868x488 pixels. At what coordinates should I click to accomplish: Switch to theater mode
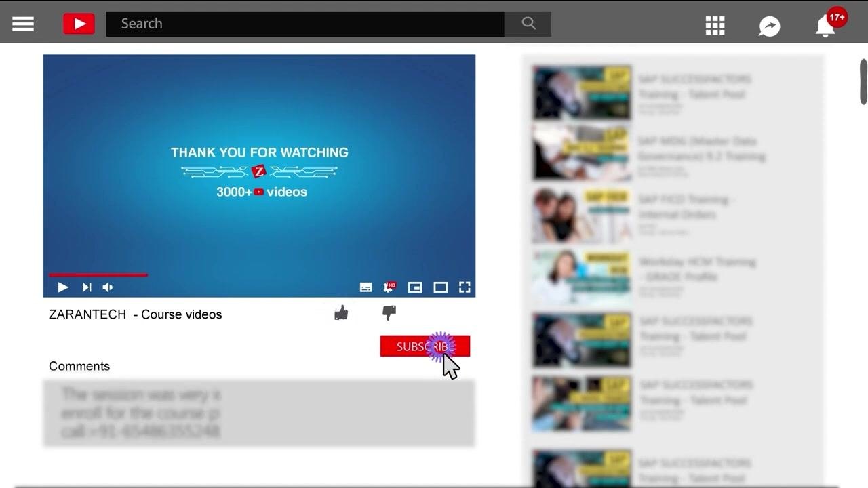tap(441, 287)
